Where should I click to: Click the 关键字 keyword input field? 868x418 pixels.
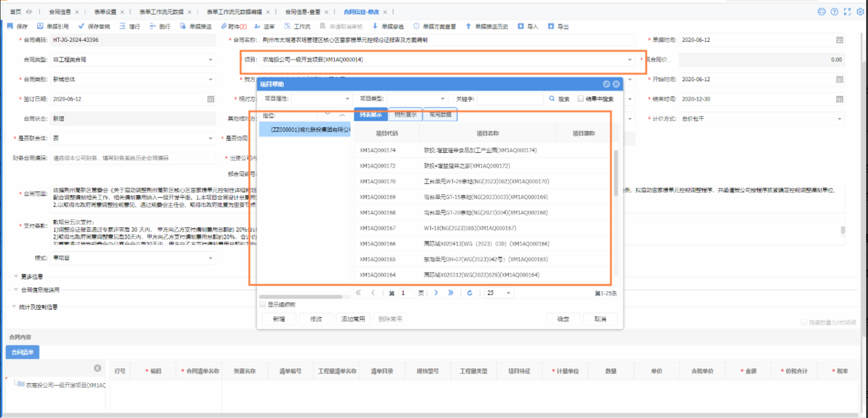tap(511, 99)
